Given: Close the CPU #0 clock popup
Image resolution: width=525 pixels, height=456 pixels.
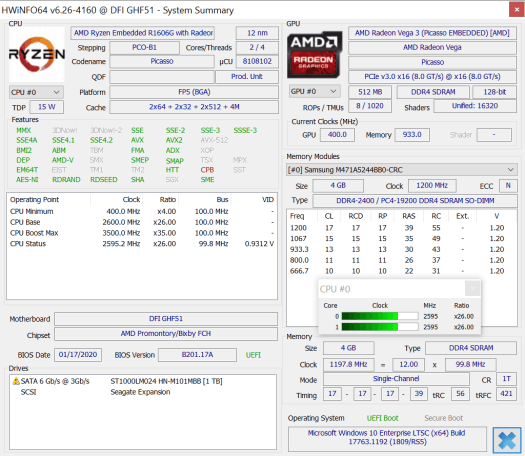Looking at the screenshot, I should (473, 288).
